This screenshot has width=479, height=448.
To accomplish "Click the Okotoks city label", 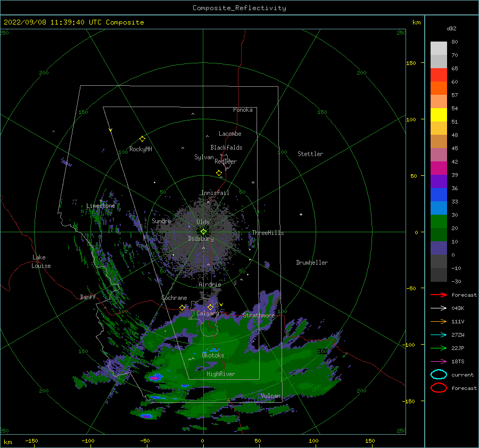I will coord(212,355).
